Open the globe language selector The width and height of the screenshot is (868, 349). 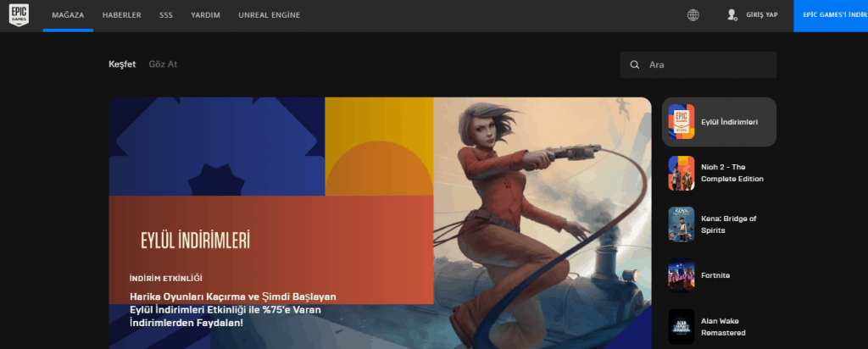coord(693,15)
